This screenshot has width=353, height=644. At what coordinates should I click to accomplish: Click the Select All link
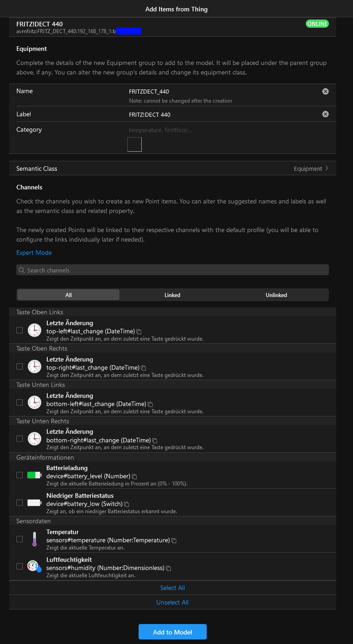pos(173,588)
